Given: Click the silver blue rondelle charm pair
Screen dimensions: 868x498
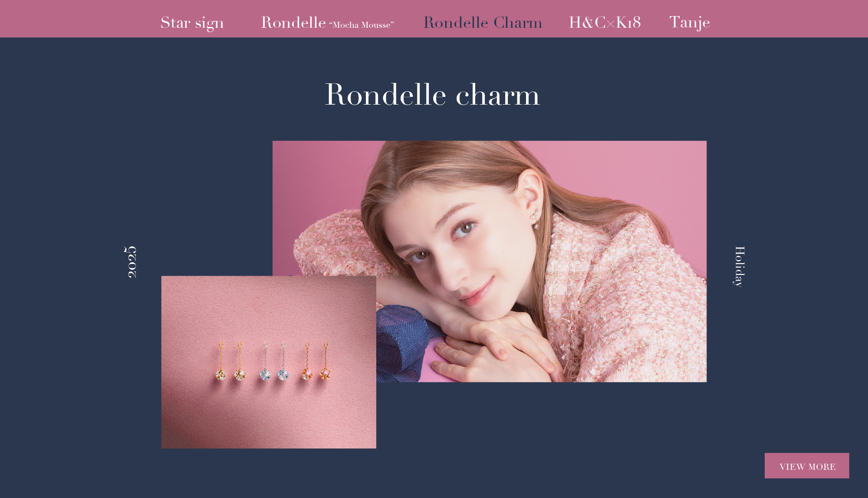Looking at the screenshot, I should pos(274,362).
